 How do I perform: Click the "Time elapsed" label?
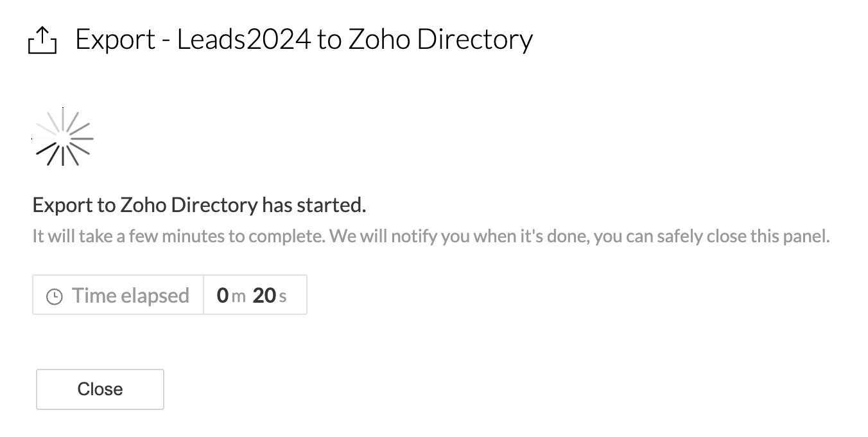pyautogui.click(x=130, y=296)
